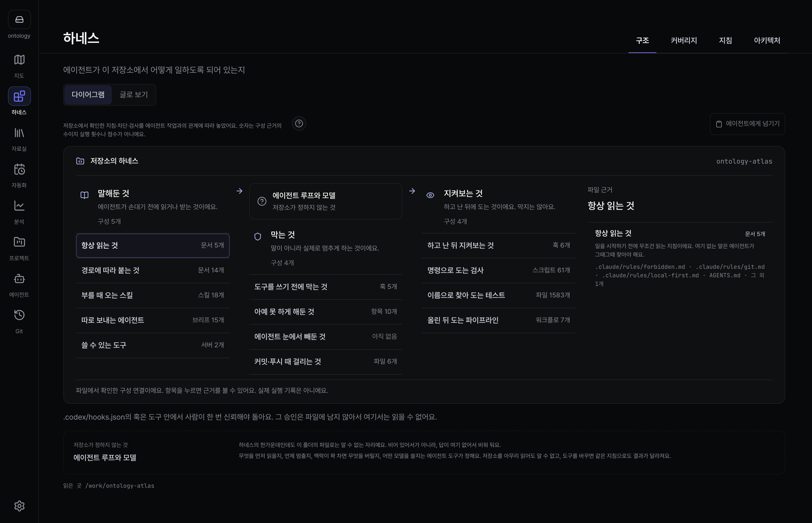Screen dimensions: 812x523
Task: Select 아예 못 하게 해둔 것 row
Action: 326,312
